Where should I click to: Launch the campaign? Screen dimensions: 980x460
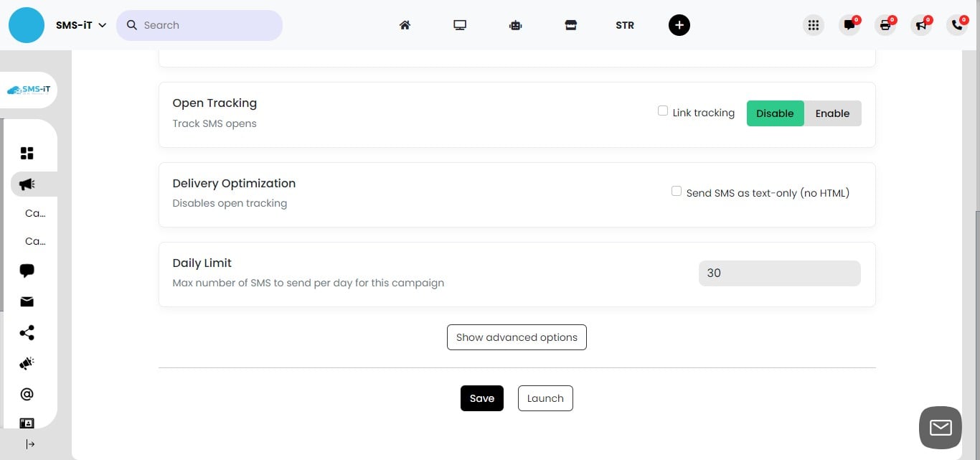click(x=545, y=398)
